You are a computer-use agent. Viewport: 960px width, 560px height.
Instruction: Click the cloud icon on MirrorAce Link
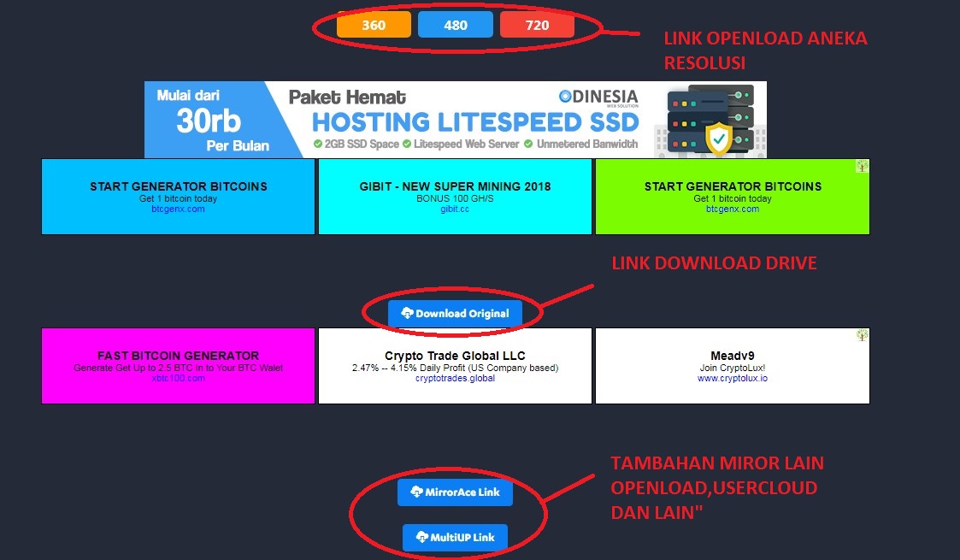point(416,492)
